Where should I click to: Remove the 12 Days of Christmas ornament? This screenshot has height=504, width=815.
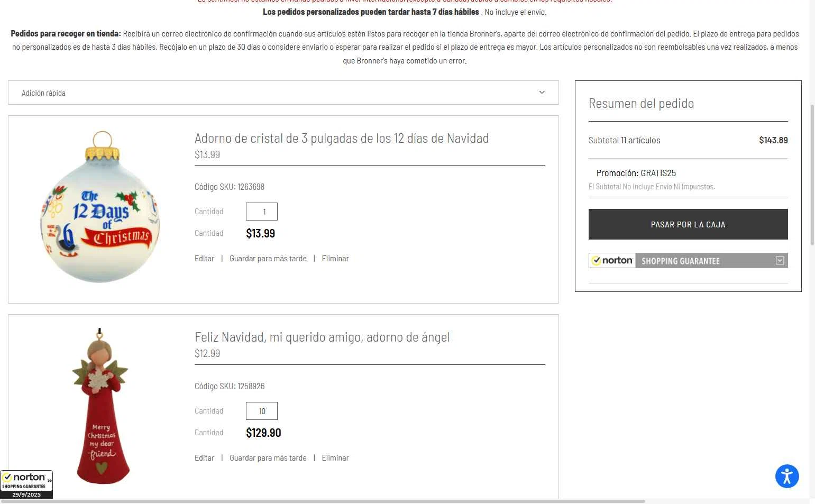coord(335,259)
